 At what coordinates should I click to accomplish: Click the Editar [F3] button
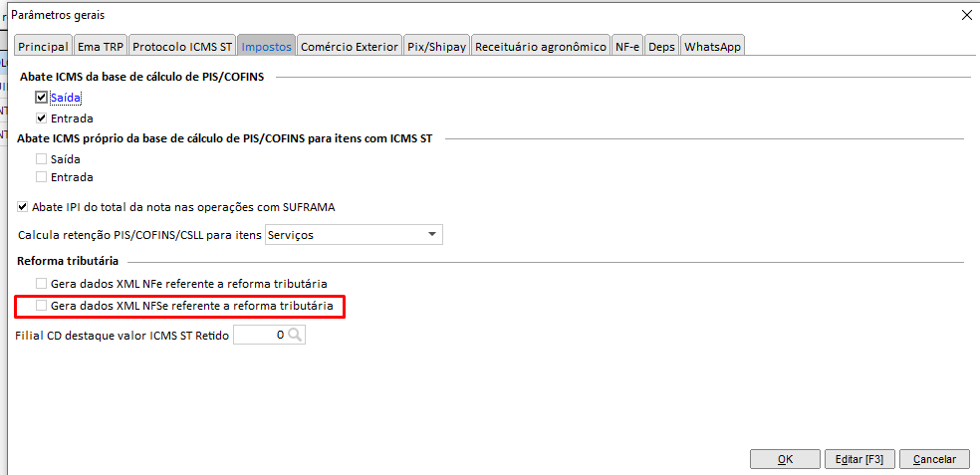pyautogui.click(x=859, y=459)
